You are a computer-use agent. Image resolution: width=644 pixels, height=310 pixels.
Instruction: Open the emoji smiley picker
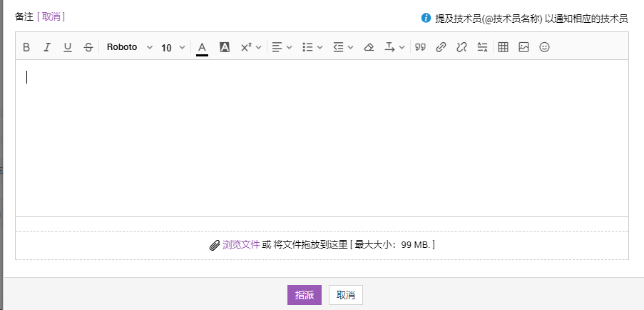tap(544, 47)
